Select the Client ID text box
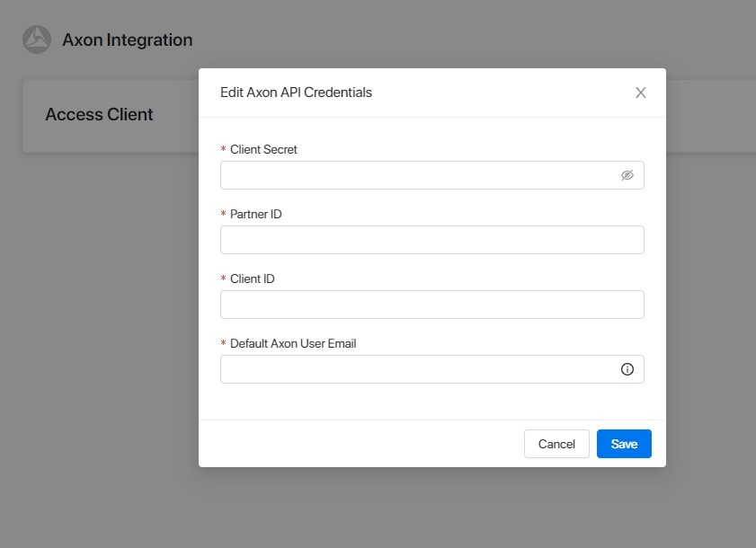Image resolution: width=756 pixels, height=548 pixels. click(x=431, y=305)
